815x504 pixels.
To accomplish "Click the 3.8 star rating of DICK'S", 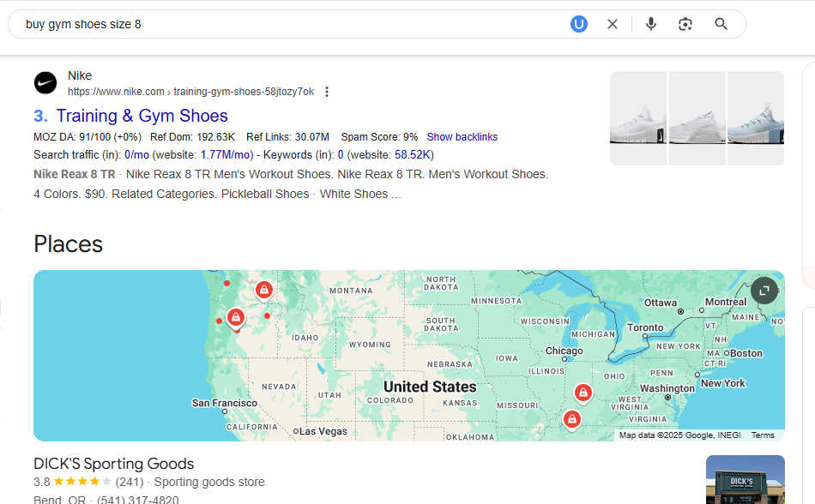I will (72, 482).
